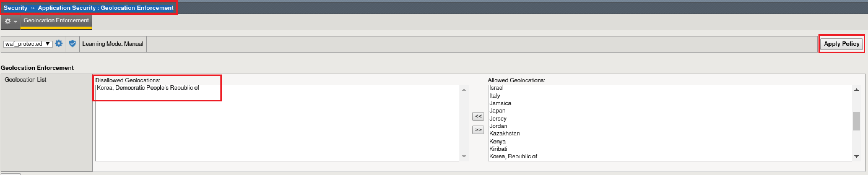The height and width of the screenshot is (175, 868).
Task: Click the Allowed list scroll down arrow
Action: coord(856,156)
